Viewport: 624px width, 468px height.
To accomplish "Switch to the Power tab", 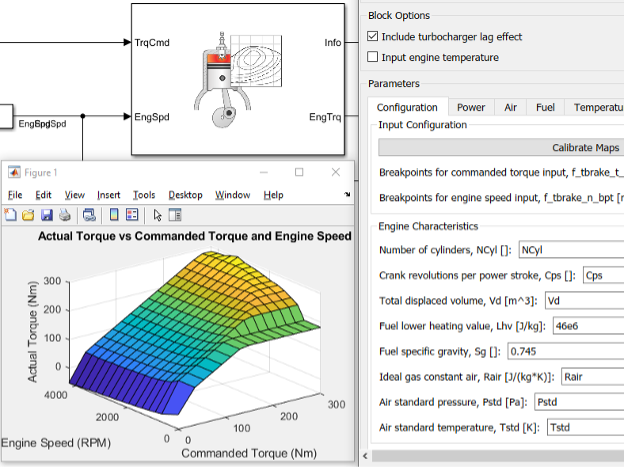I will [470, 107].
